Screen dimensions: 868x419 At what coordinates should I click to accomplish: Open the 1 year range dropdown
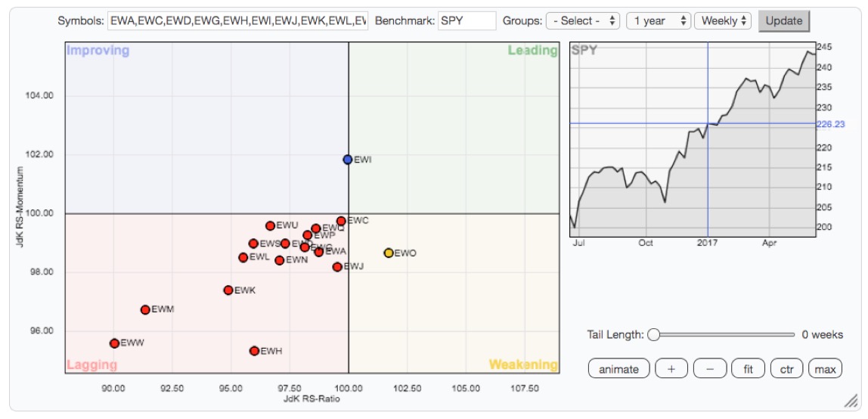pos(658,21)
